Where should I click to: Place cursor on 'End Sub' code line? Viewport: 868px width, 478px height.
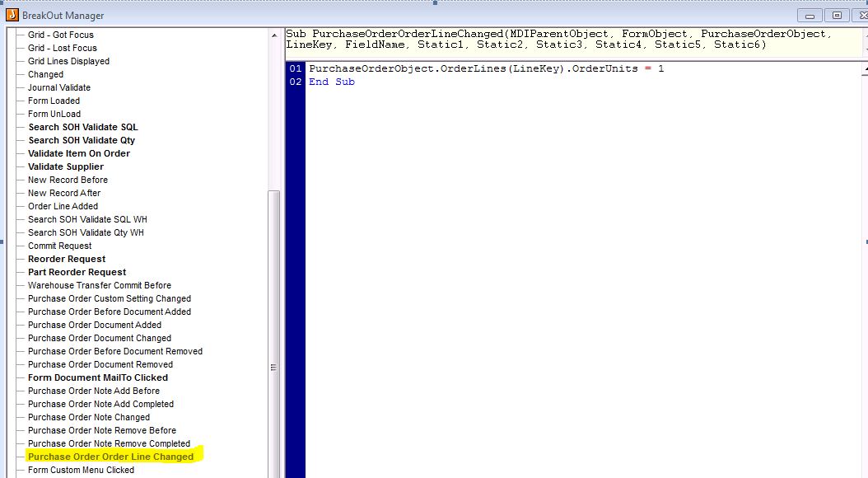click(x=331, y=82)
